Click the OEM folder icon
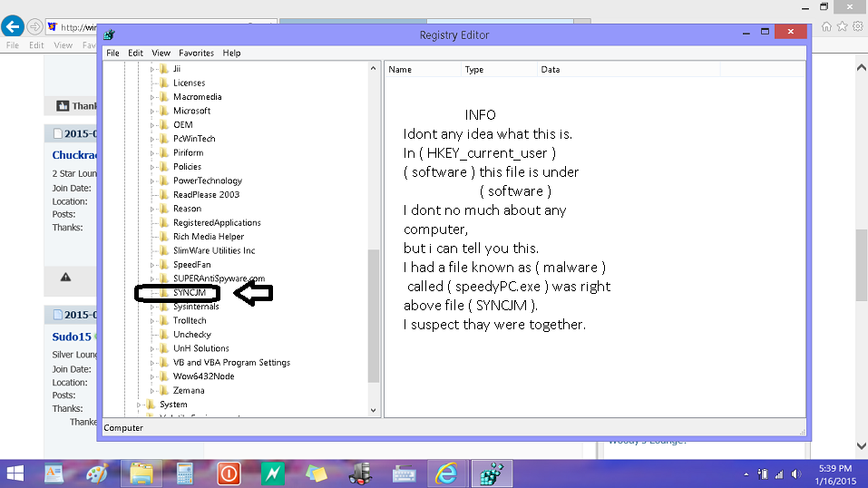This screenshot has width=868, height=488. 164,124
